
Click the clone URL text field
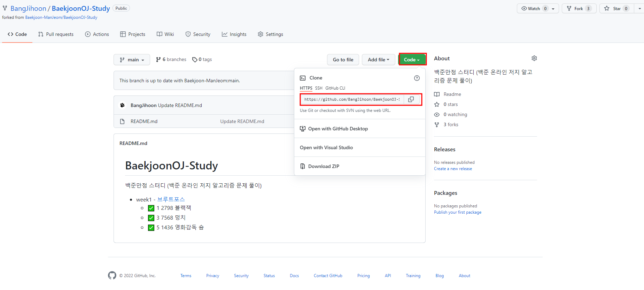coord(352,99)
